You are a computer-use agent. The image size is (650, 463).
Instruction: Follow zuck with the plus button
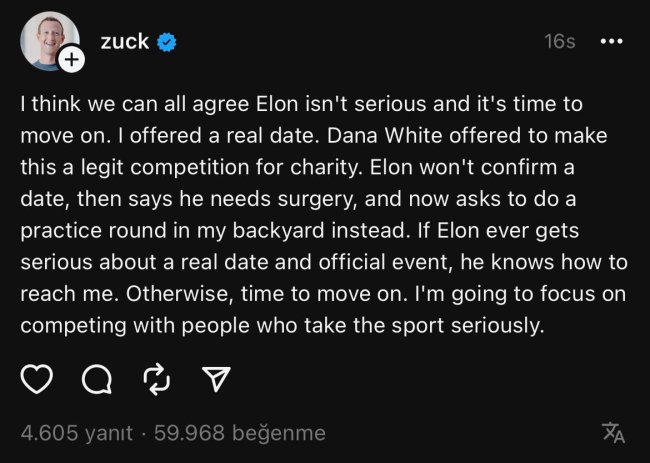coord(72,61)
